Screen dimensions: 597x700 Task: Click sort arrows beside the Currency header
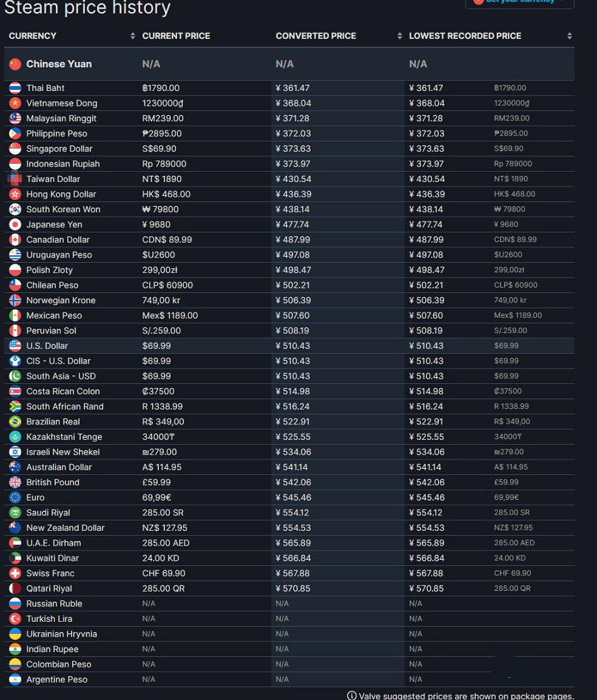[133, 36]
